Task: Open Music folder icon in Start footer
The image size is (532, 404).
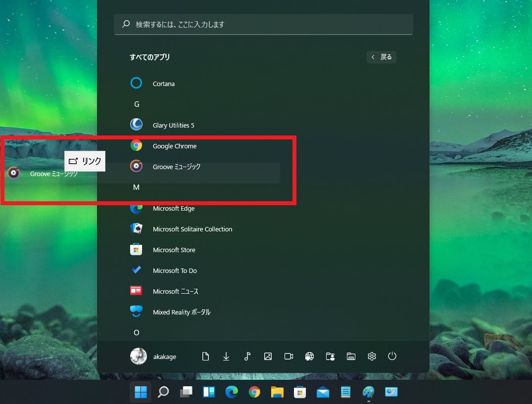Action: coord(247,356)
